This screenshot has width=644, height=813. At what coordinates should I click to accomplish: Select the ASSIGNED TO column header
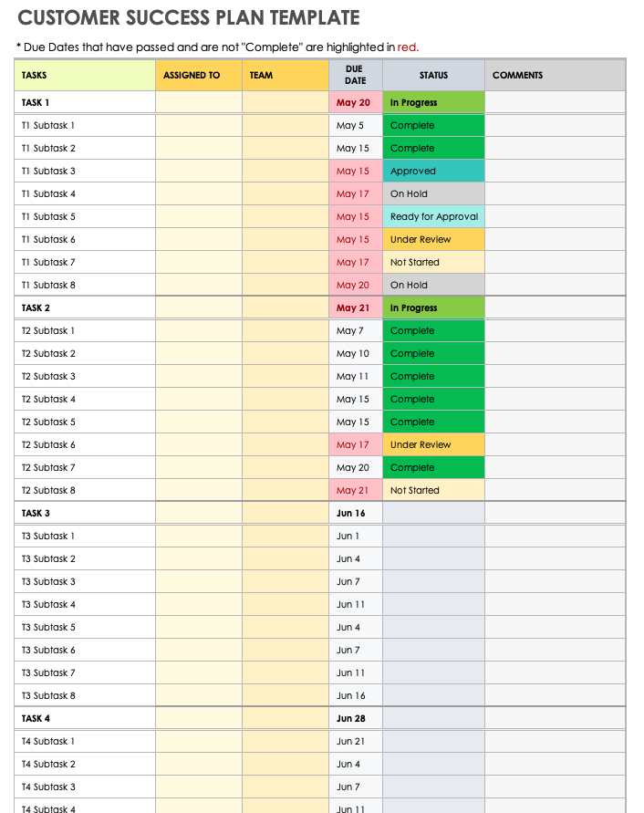click(x=199, y=76)
